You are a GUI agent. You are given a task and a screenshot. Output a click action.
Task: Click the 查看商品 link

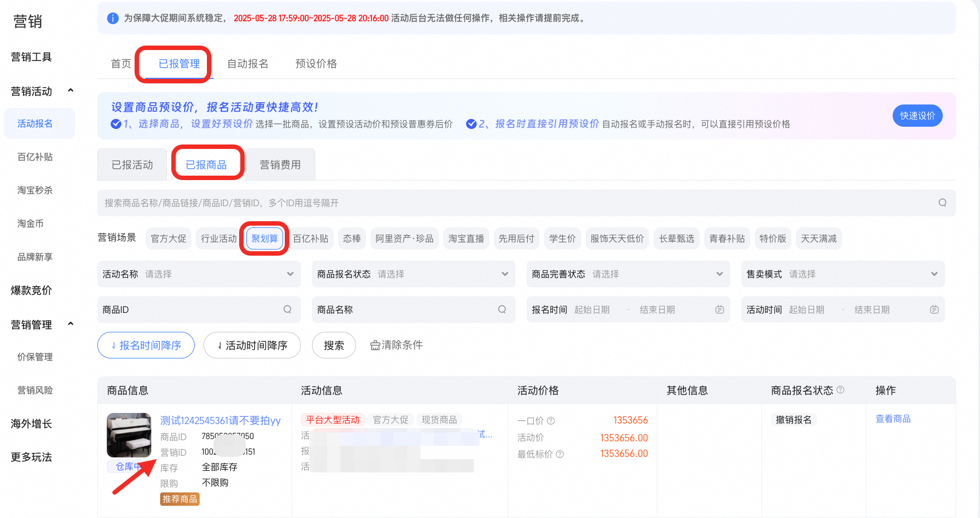[893, 419]
